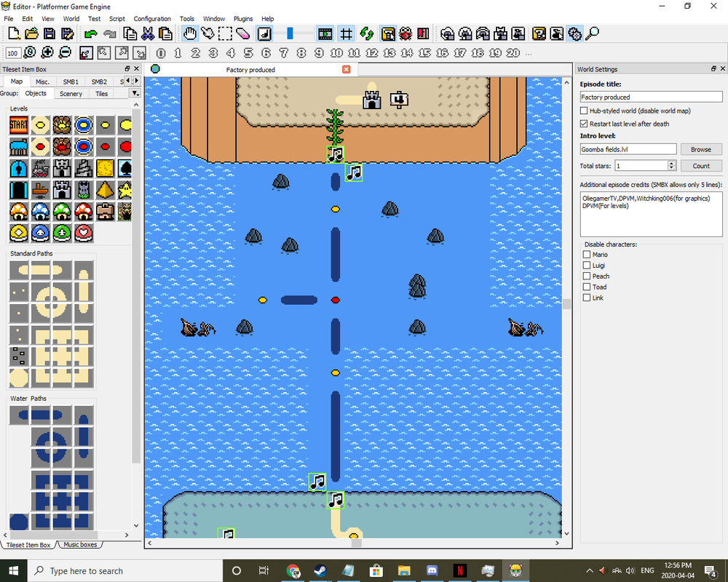The image size is (728, 582).
Task: Uncheck Restart last level after death
Action: 584,124
